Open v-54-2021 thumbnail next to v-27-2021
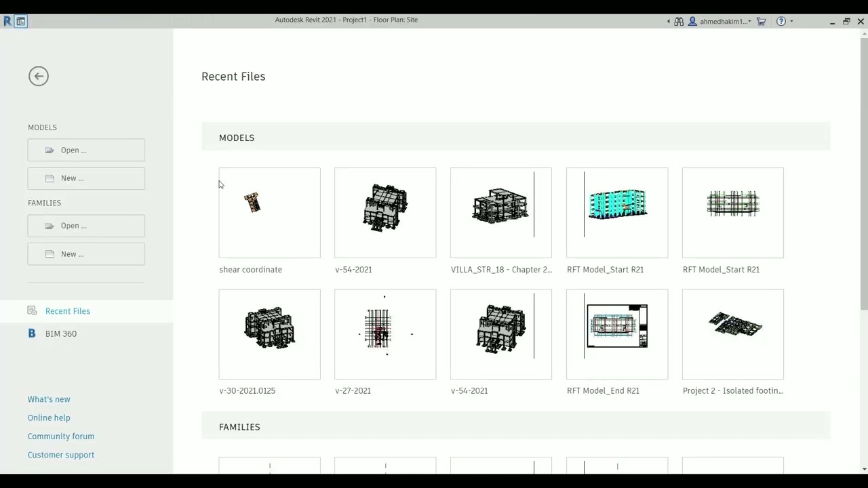The image size is (868, 488). (x=501, y=334)
